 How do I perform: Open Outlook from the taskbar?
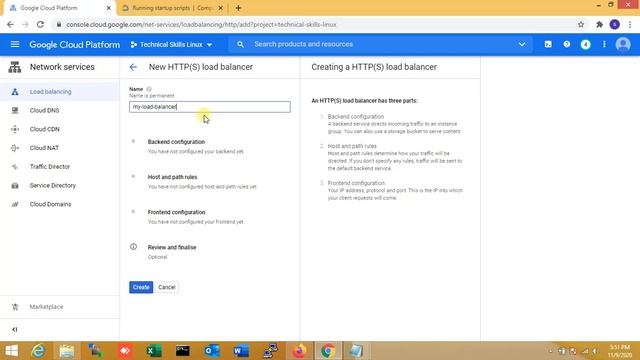[212, 351]
